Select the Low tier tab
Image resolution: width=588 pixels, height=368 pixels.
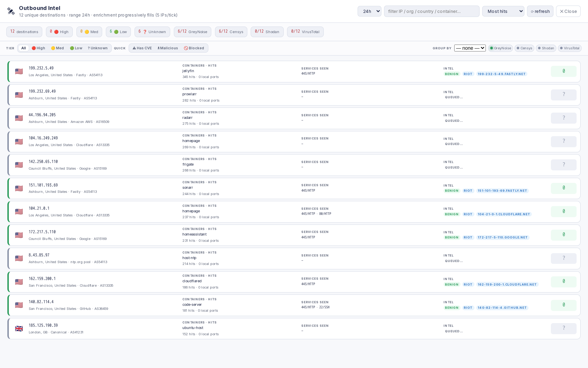pyautogui.click(x=76, y=48)
